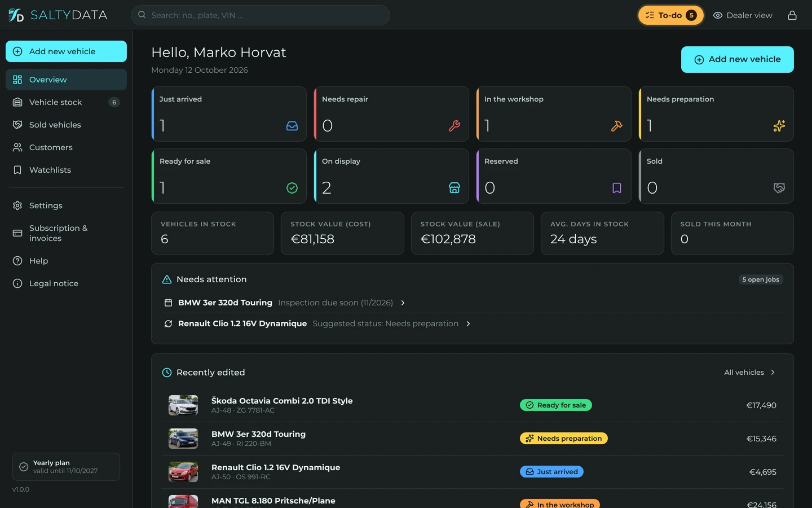Click the inbox icon on Just arrived card
This screenshot has height=508, width=812.
(292, 126)
